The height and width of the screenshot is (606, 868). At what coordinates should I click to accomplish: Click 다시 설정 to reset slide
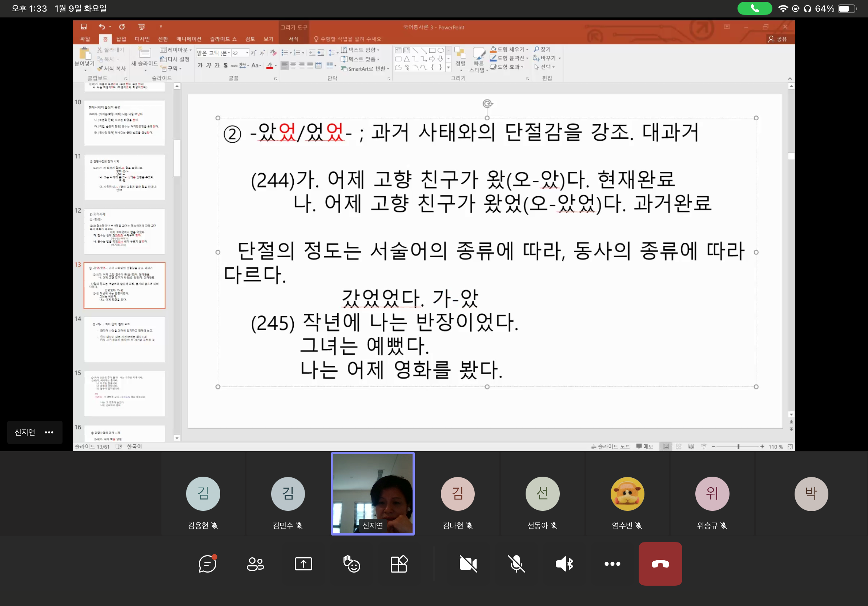175,59
